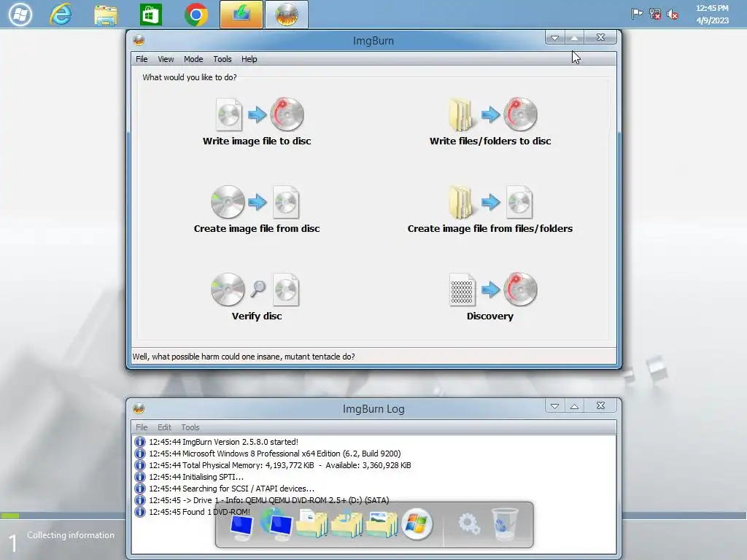
Task: Select Create image file from disc
Action: click(x=257, y=209)
